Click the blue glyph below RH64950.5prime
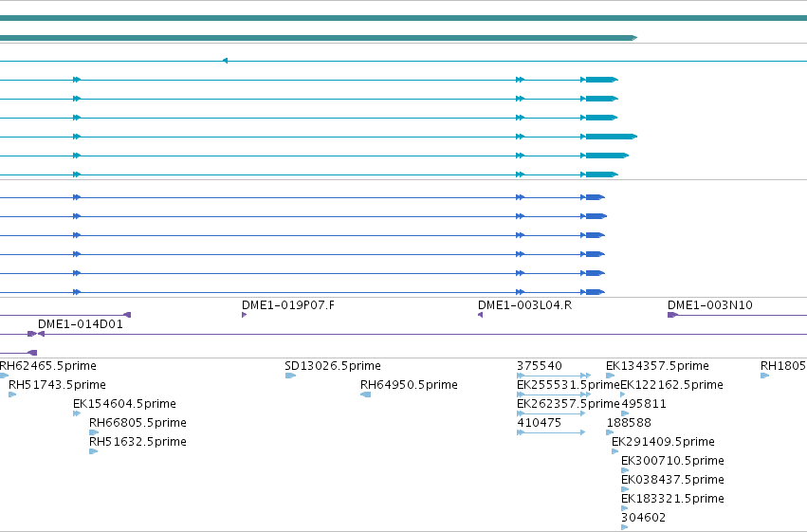This screenshot has height=532, width=807. coord(366,394)
